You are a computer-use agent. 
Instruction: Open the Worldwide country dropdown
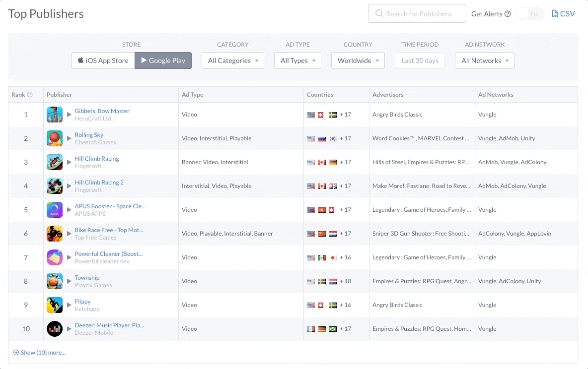(x=358, y=61)
